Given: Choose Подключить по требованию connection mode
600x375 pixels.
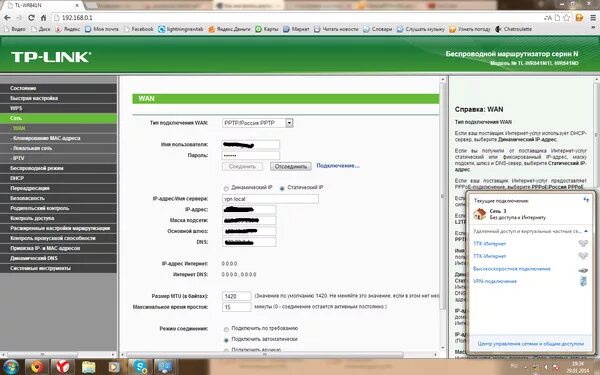Looking at the screenshot, I should 226,329.
